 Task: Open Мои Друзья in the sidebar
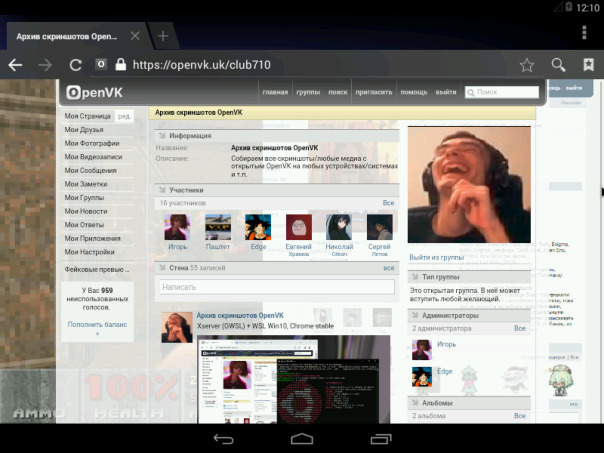84,129
